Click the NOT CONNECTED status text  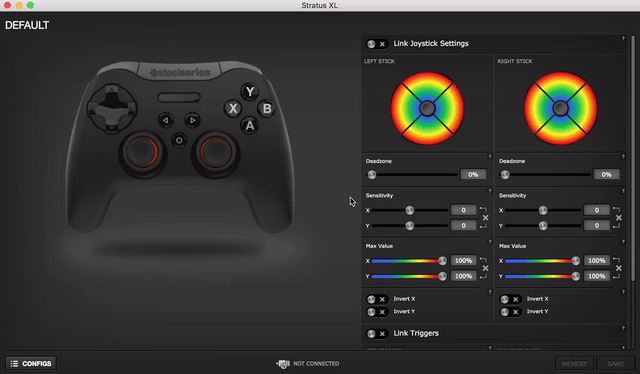[x=316, y=363]
